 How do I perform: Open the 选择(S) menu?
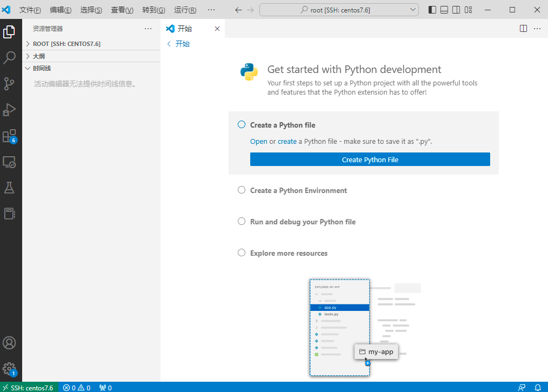click(x=91, y=10)
